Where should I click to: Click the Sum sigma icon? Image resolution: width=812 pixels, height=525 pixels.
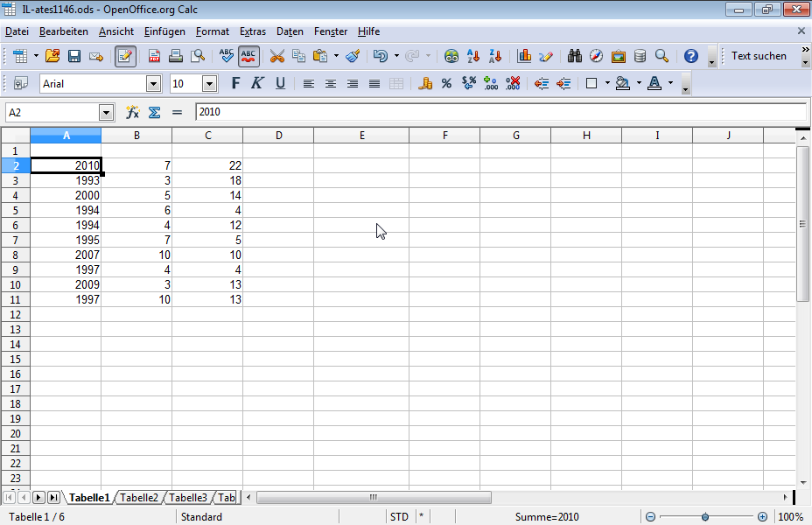(x=154, y=112)
